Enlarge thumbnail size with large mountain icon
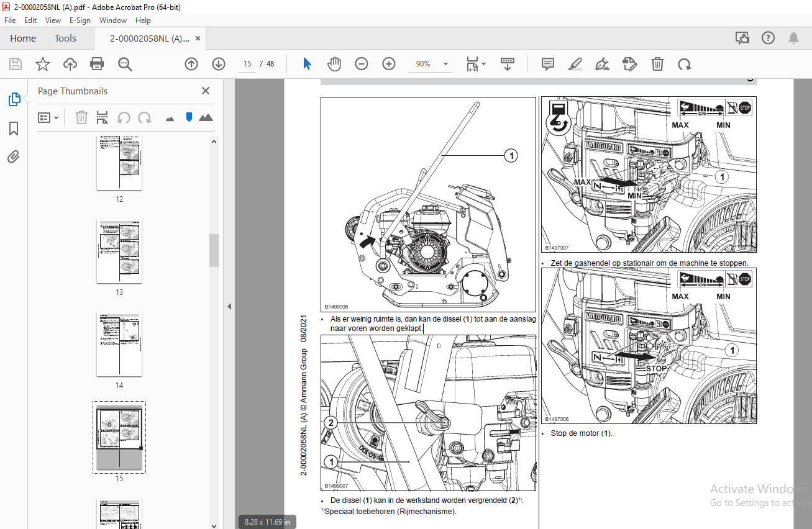This screenshot has height=529, width=812. (x=206, y=117)
